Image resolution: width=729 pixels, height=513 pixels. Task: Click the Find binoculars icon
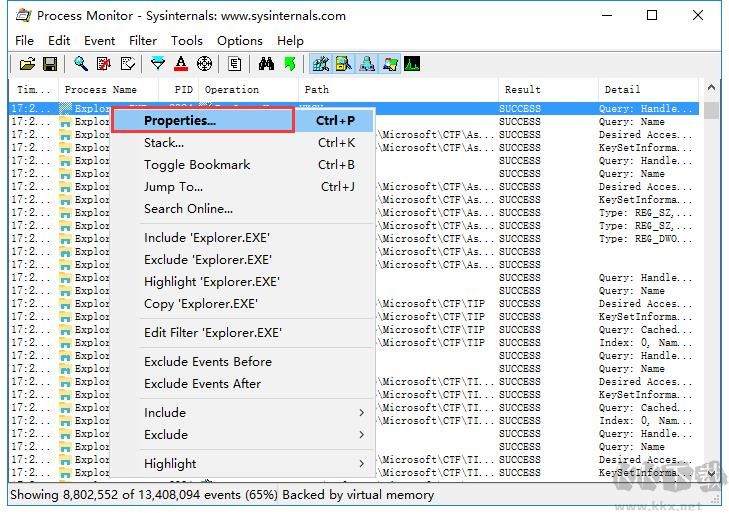[x=266, y=64]
